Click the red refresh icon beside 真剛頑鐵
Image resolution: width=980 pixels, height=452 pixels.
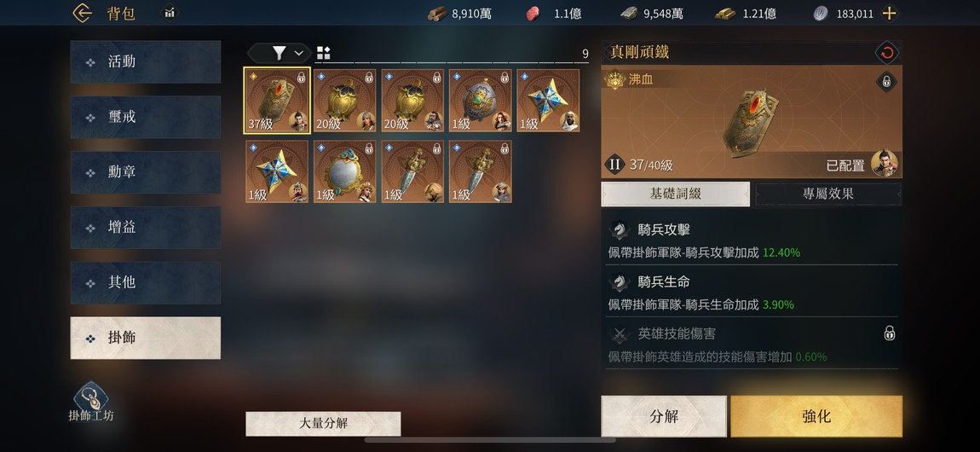coord(886,53)
